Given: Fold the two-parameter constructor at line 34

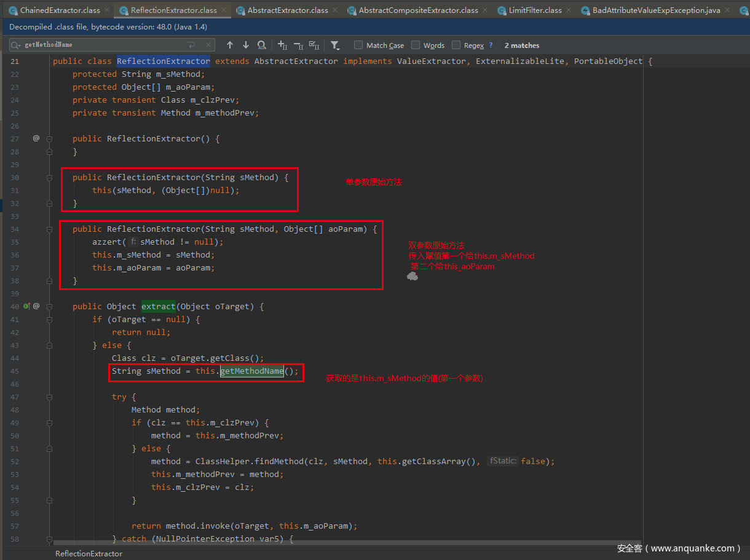Looking at the screenshot, I should [x=49, y=229].
